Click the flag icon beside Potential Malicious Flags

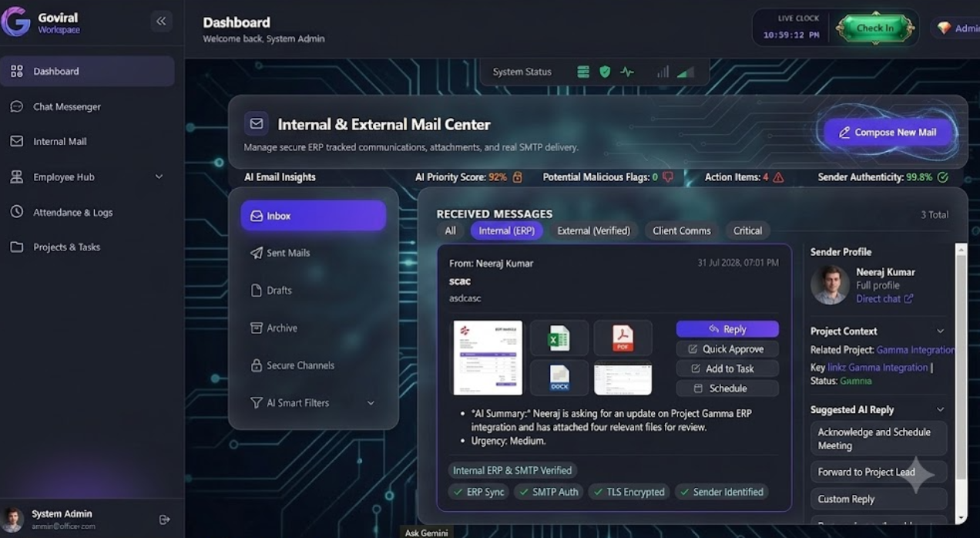[x=668, y=177]
